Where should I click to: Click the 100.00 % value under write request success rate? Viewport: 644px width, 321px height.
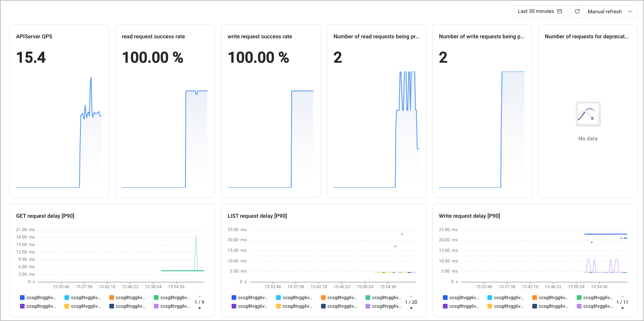(x=259, y=57)
